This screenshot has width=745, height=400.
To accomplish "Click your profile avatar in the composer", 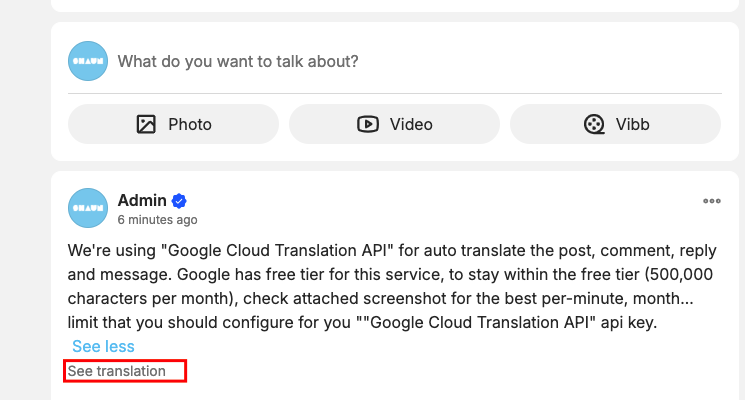I will click(x=87, y=61).
